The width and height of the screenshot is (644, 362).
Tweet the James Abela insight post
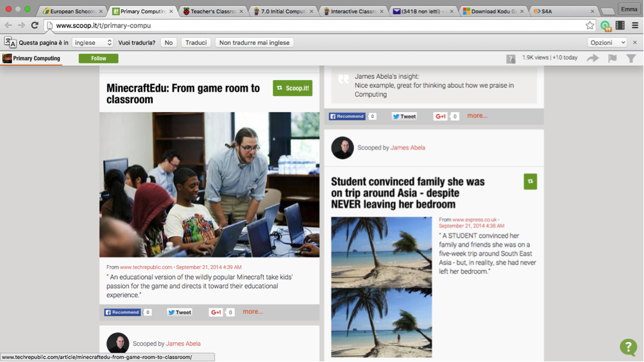pos(404,117)
